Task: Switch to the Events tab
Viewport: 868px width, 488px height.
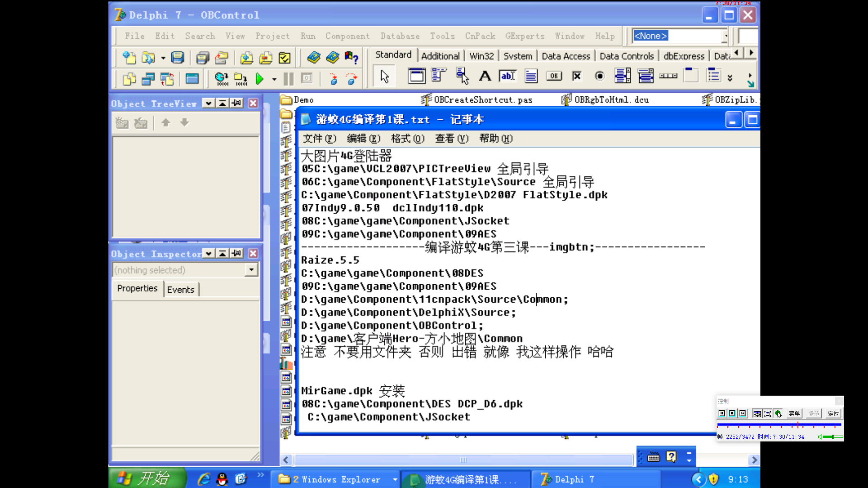Action: (x=180, y=290)
